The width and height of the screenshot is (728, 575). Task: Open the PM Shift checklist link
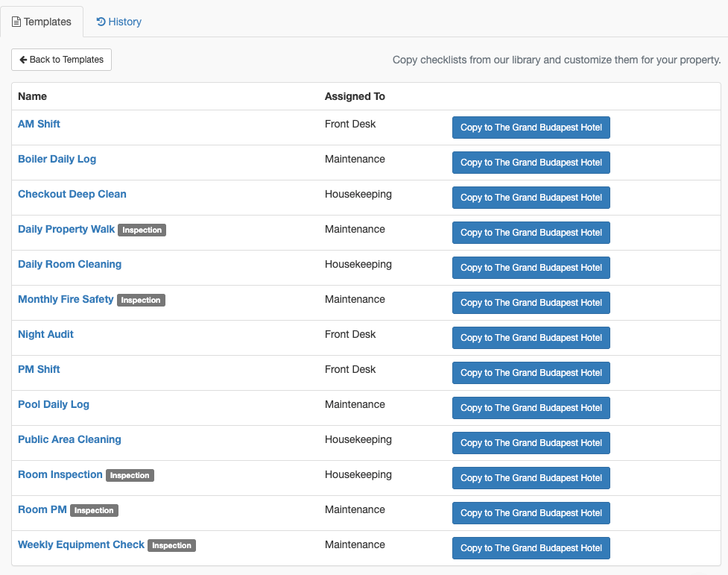[39, 370]
